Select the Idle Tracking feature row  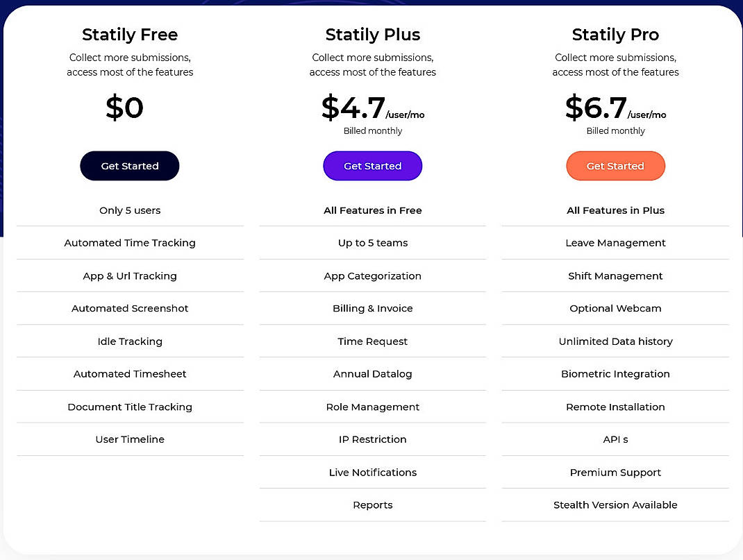[x=129, y=341]
